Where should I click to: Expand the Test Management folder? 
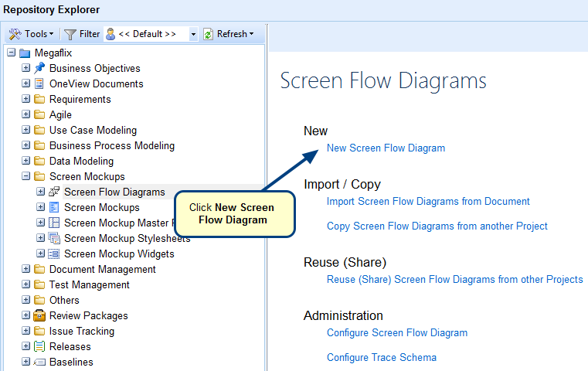[x=25, y=284]
